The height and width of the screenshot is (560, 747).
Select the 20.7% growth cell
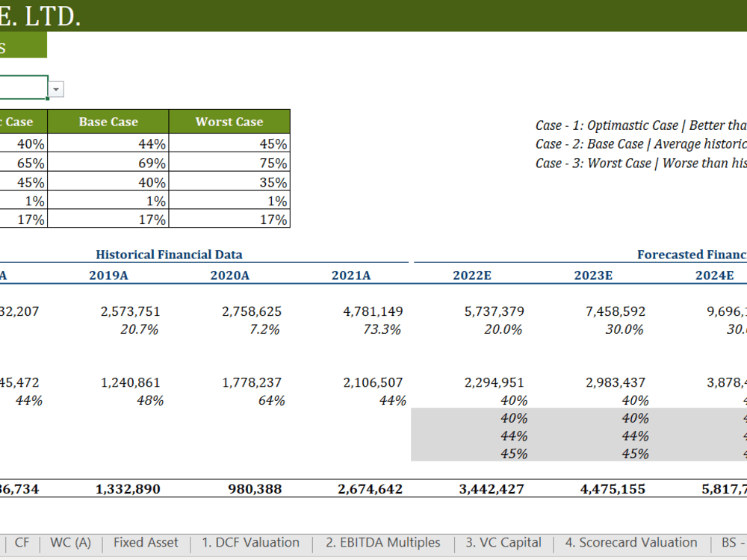(x=139, y=329)
